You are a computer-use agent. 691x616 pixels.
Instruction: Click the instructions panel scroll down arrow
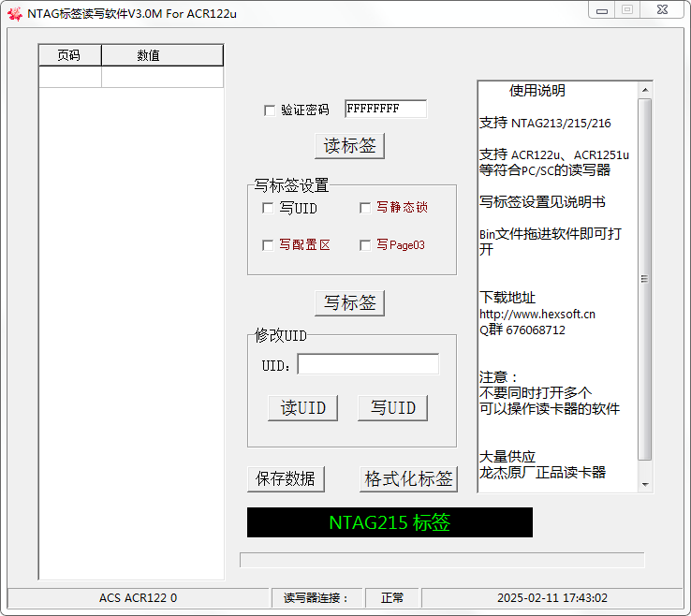pyautogui.click(x=645, y=484)
